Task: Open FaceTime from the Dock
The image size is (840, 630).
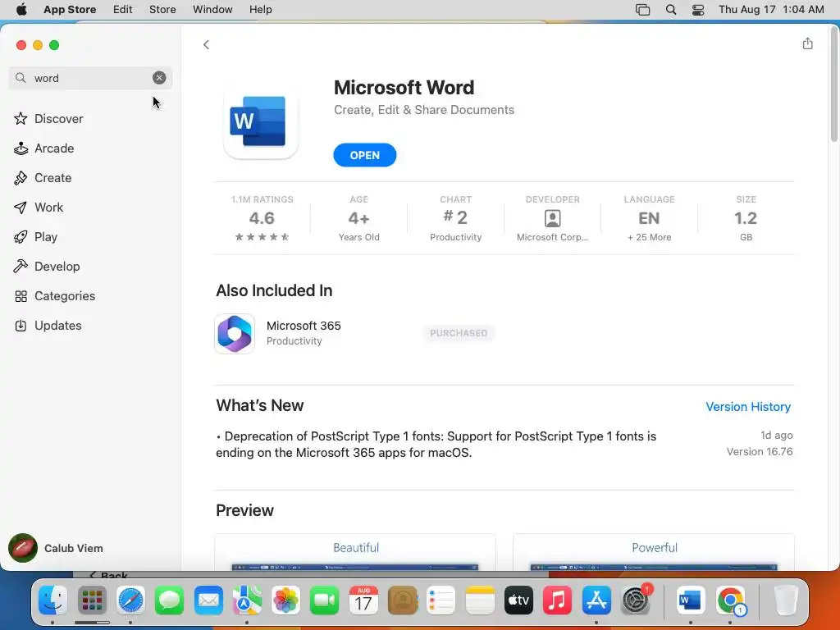Action: [x=325, y=600]
